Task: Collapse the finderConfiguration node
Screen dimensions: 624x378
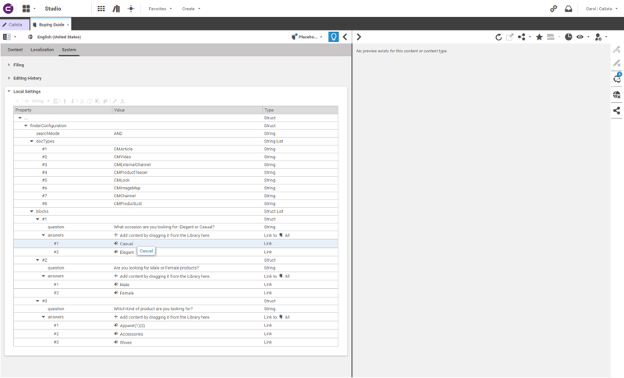Action: tap(26, 126)
